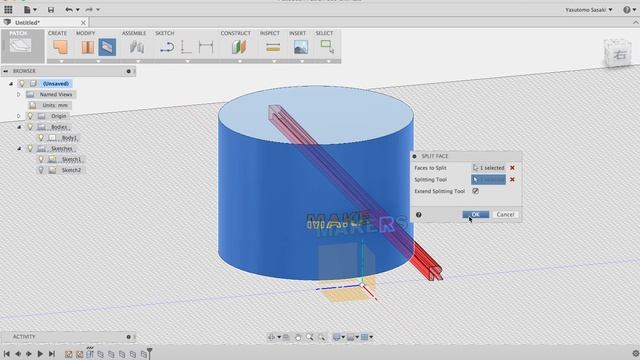Click Cancel in Split Face dialog
The width and height of the screenshot is (640, 360).
tap(505, 215)
